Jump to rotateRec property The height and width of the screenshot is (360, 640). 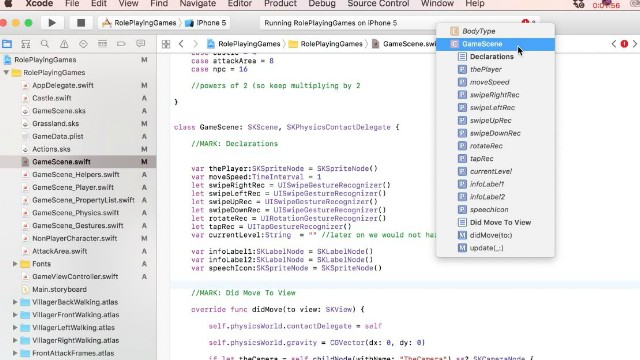(x=495, y=146)
